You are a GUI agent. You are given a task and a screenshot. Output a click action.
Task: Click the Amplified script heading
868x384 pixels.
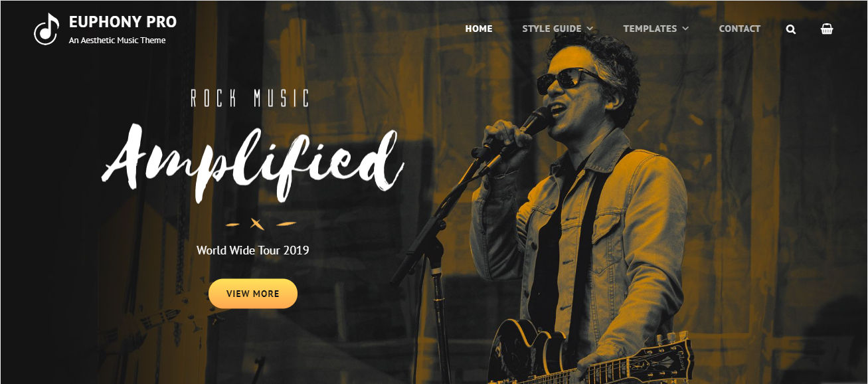[252, 163]
